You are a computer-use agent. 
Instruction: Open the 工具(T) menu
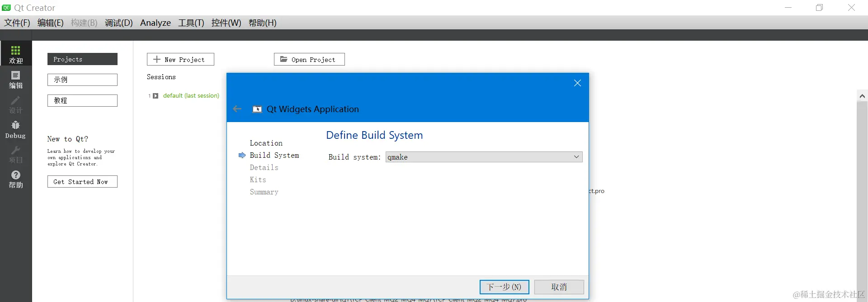[x=191, y=23]
